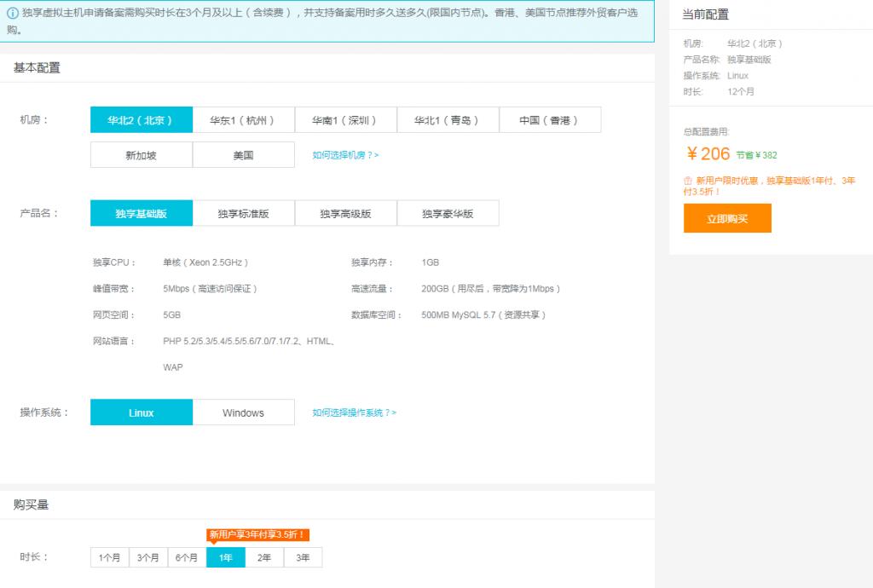Switch duration to 2年
Screen dimensions: 873x588
[x=264, y=557]
